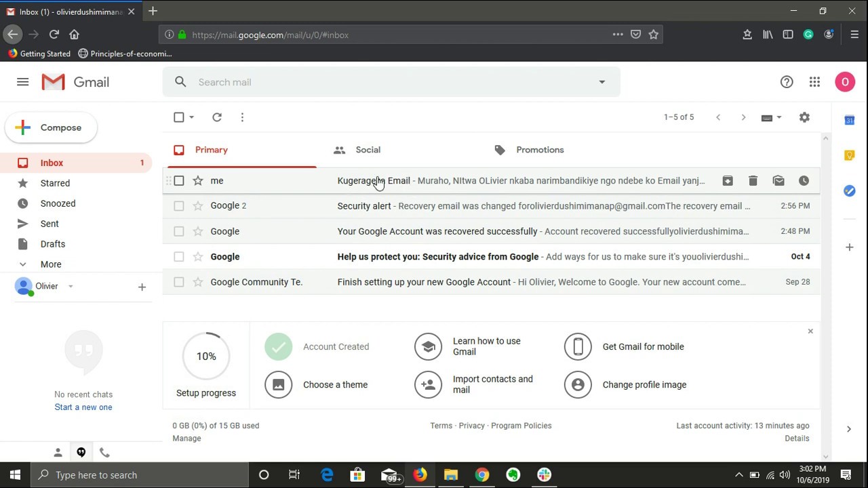Open the More options three-dot menu

tap(242, 117)
